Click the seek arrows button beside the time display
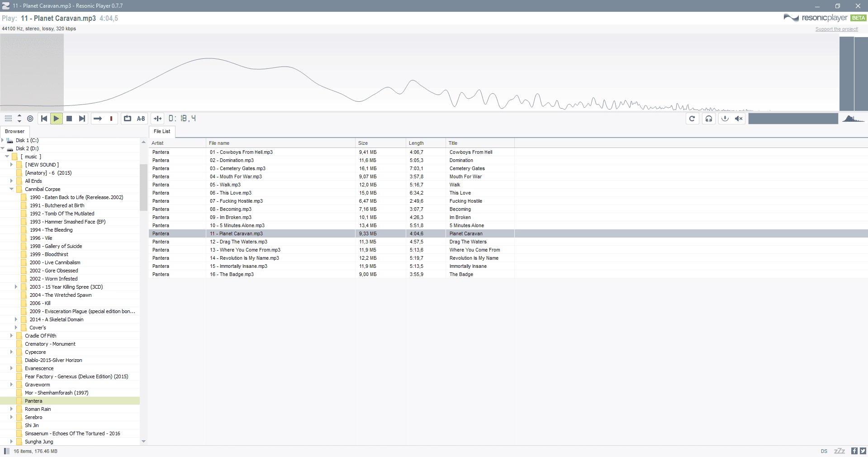 point(157,119)
